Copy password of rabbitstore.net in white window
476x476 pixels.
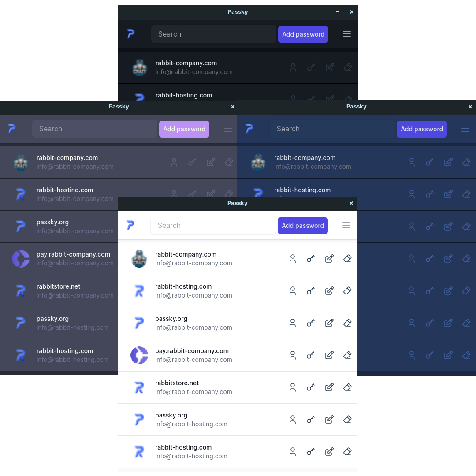tap(311, 387)
